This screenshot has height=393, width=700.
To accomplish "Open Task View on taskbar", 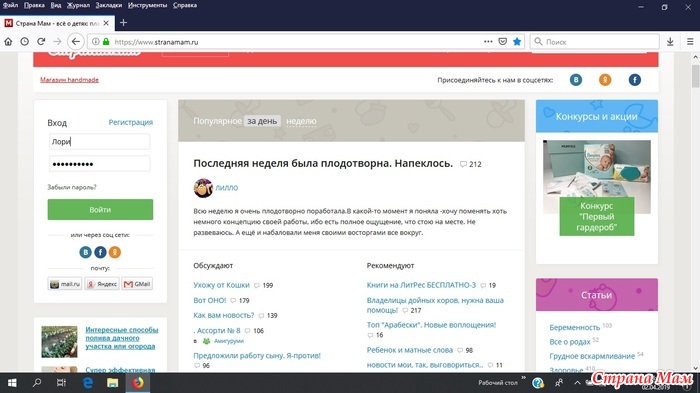I will pyautogui.click(x=61, y=383).
